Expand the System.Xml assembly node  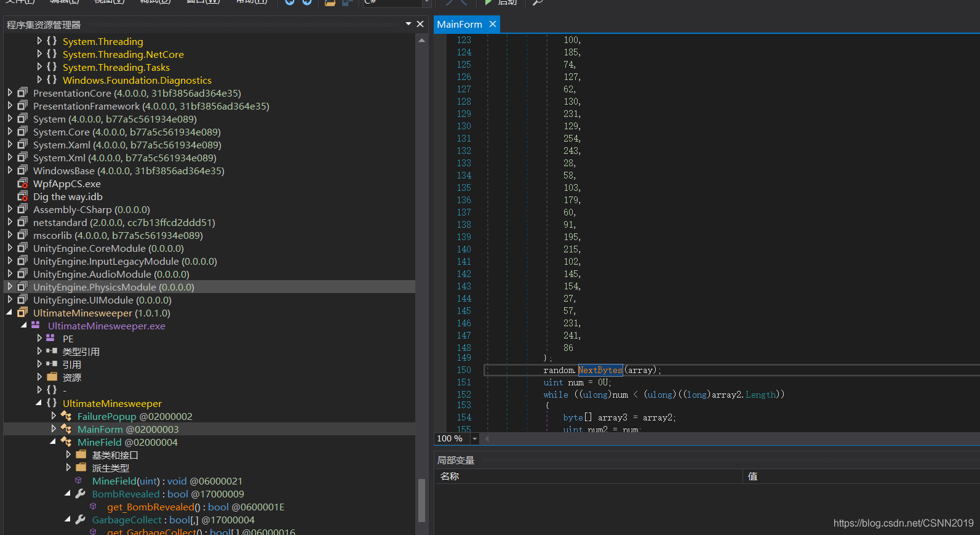[x=10, y=157]
